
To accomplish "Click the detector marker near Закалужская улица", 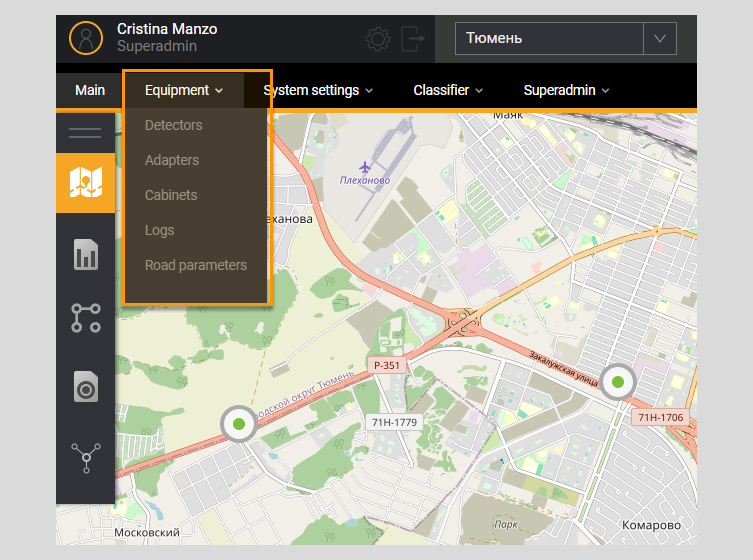I will (618, 382).
